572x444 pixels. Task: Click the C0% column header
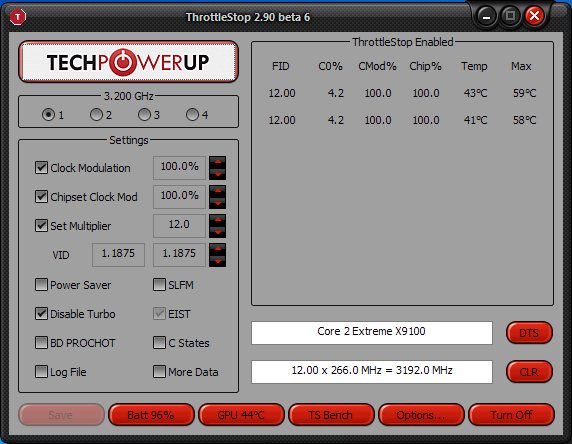click(331, 66)
